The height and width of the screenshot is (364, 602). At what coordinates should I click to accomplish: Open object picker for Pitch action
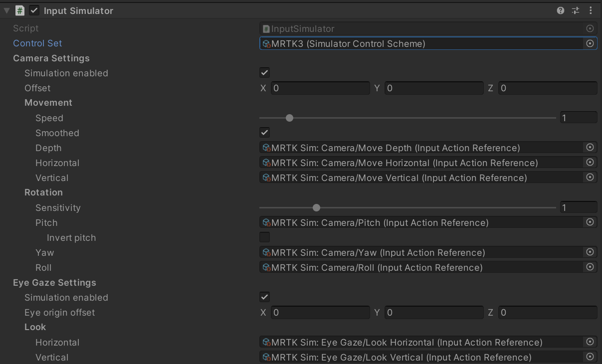590,222
